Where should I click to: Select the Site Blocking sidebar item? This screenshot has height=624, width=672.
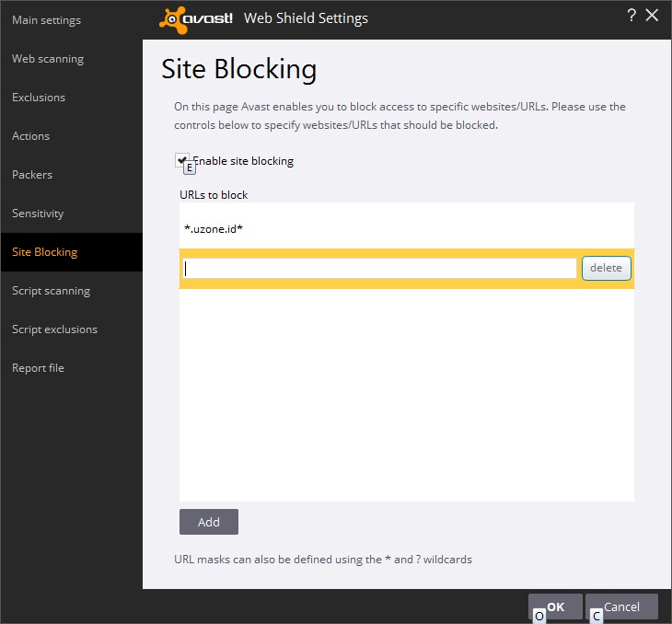tap(71, 252)
